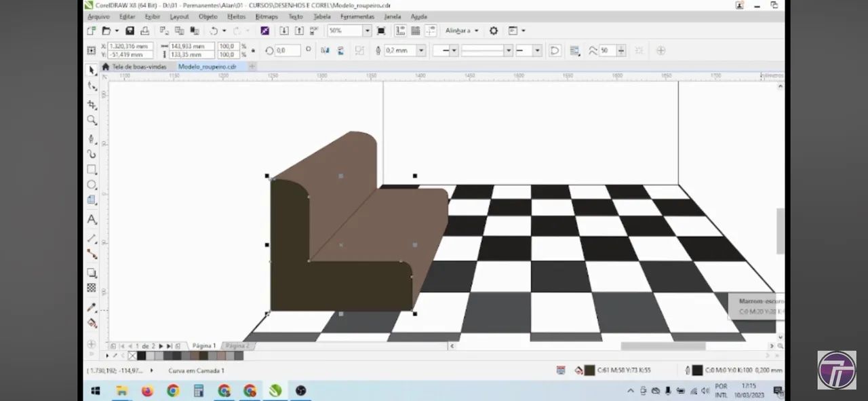Create a new document
868x401 pixels.
pyautogui.click(x=92, y=31)
